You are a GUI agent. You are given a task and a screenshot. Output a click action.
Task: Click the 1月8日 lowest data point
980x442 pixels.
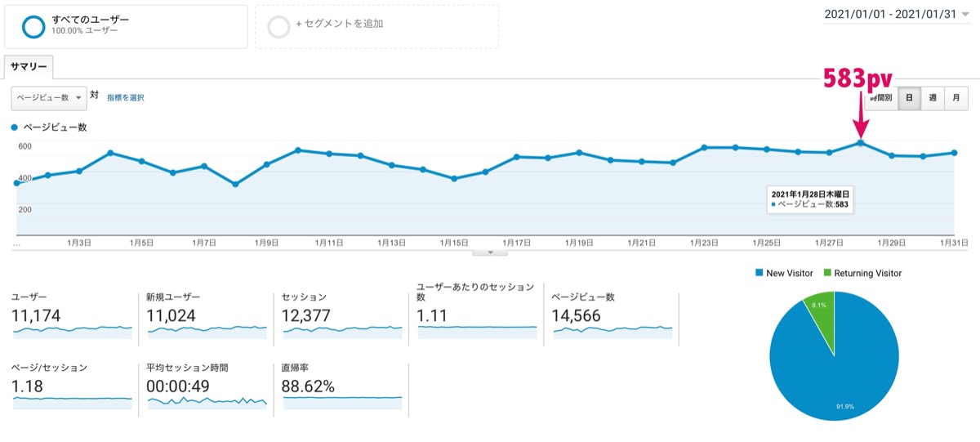tap(235, 184)
